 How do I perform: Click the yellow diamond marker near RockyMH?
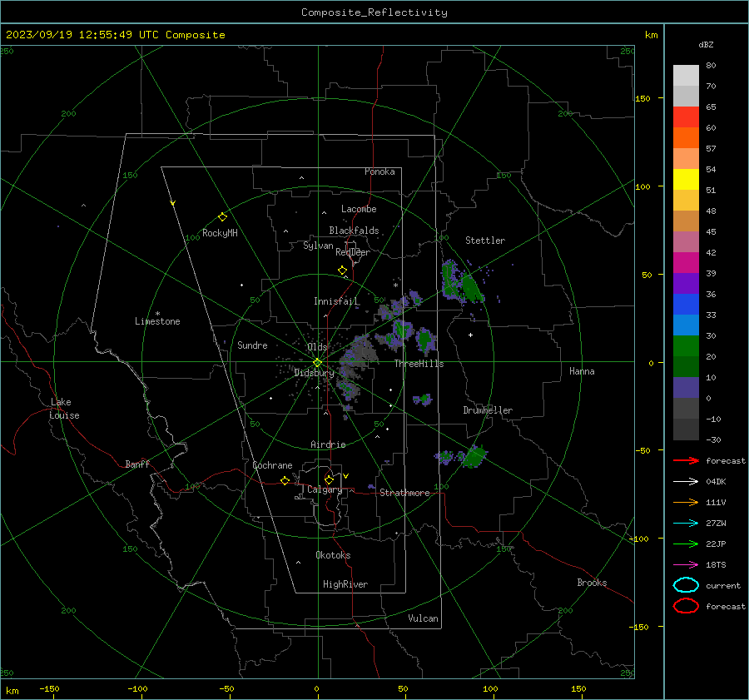click(222, 217)
